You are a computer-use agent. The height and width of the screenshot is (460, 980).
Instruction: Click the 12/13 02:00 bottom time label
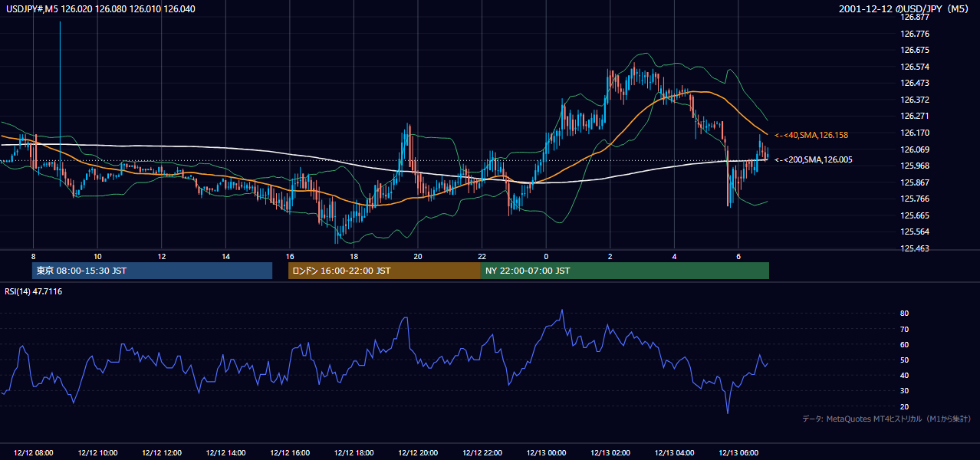click(x=610, y=453)
